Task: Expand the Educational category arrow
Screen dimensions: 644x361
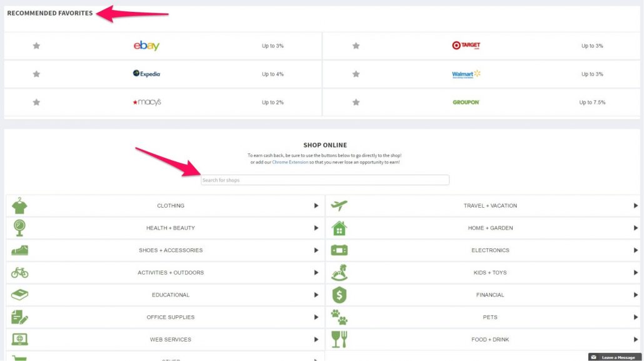Action: click(x=316, y=295)
